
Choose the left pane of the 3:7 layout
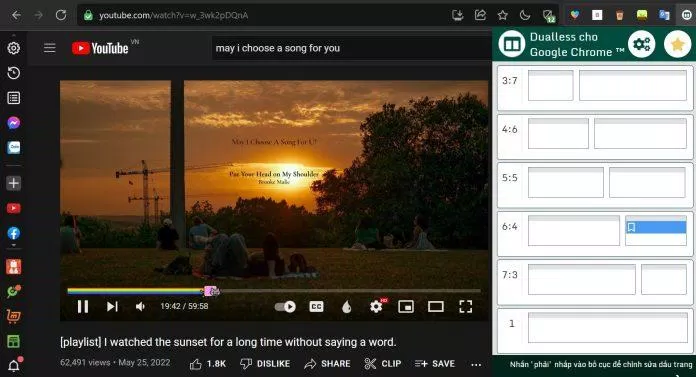[x=550, y=85]
